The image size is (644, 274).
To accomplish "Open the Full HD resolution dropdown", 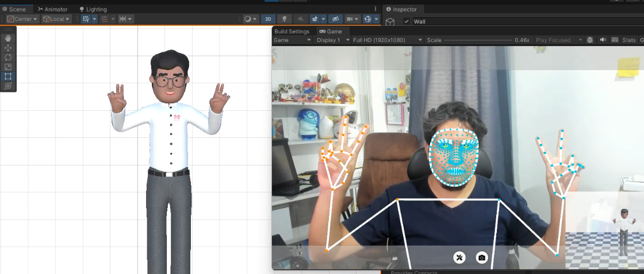I will (387, 40).
